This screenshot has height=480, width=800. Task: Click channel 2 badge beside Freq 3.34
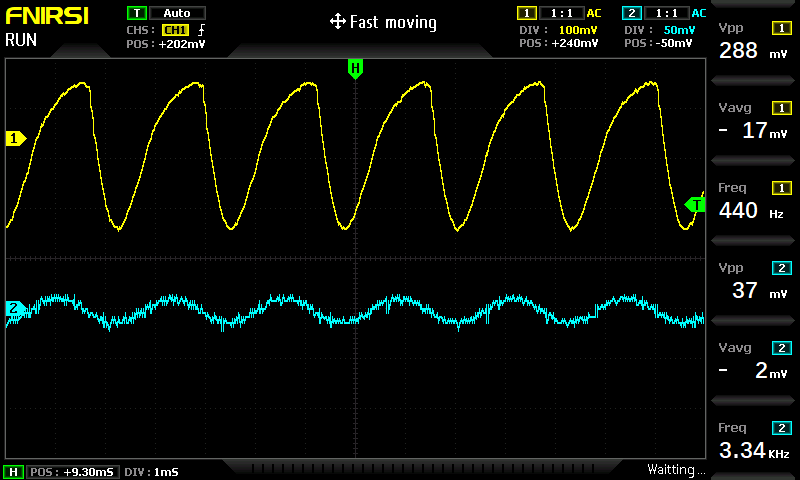pyautogui.click(x=782, y=428)
